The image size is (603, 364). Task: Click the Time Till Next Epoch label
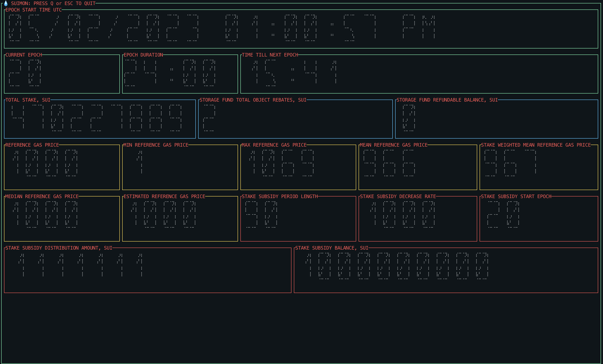click(x=270, y=55)
